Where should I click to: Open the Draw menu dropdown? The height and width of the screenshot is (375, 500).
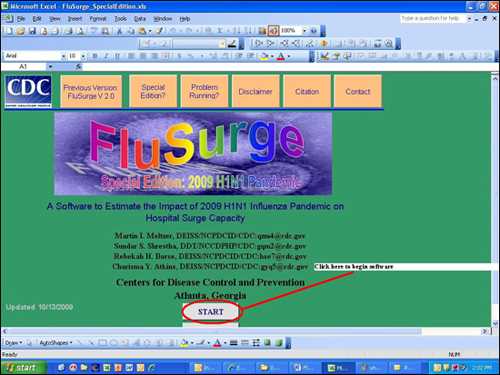point(14,342)
